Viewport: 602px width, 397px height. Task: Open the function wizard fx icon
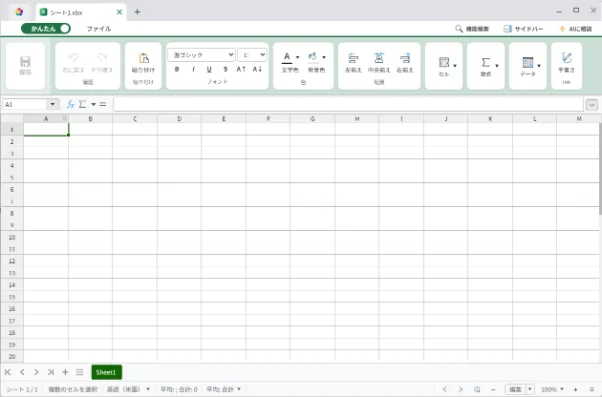[x=71, y=104]
